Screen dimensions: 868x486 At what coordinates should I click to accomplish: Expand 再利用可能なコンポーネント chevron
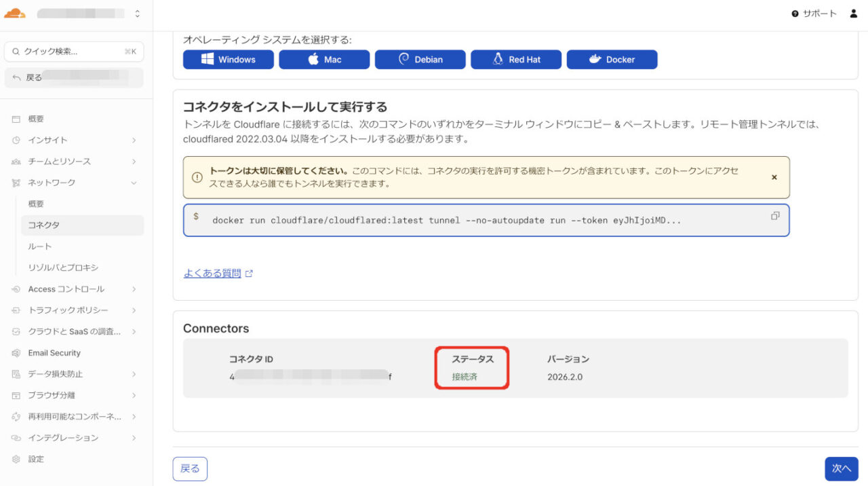click(x=134, y=417)
